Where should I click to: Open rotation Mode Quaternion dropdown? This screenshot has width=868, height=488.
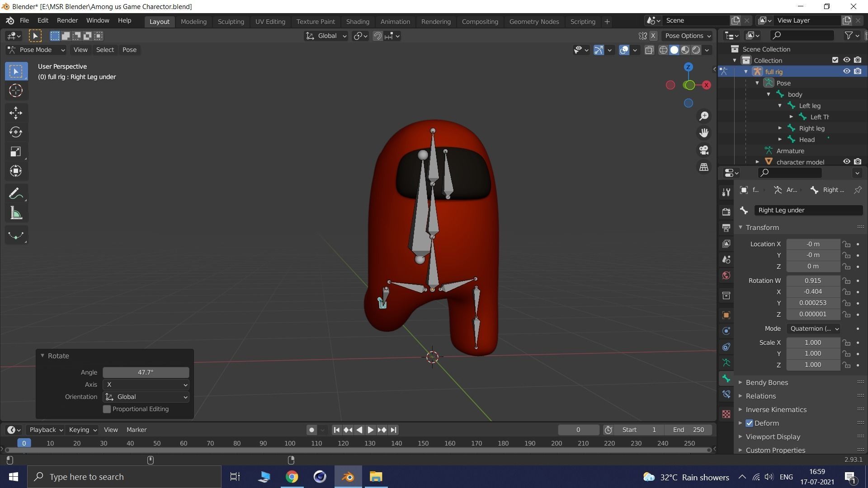click(x=813, y=328)
